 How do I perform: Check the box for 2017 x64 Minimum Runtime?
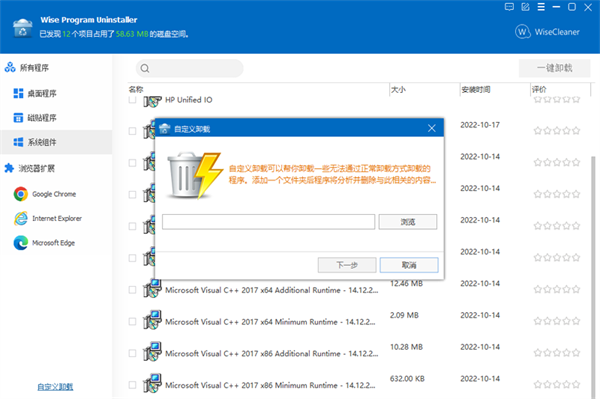pos(132,322)
